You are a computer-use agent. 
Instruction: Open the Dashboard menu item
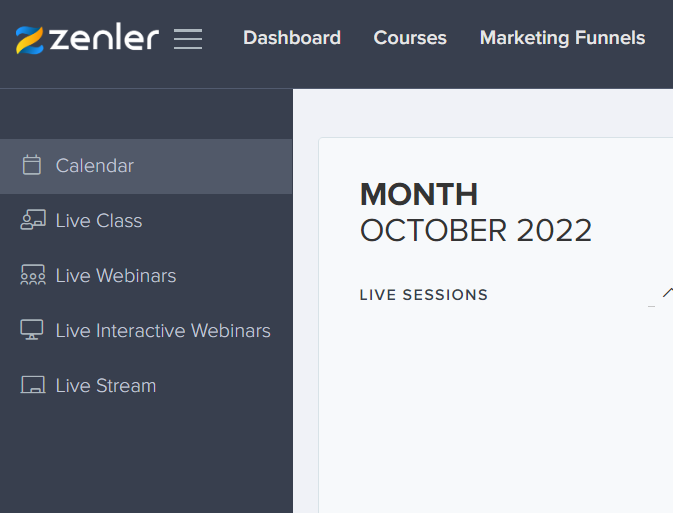point(292,38)
